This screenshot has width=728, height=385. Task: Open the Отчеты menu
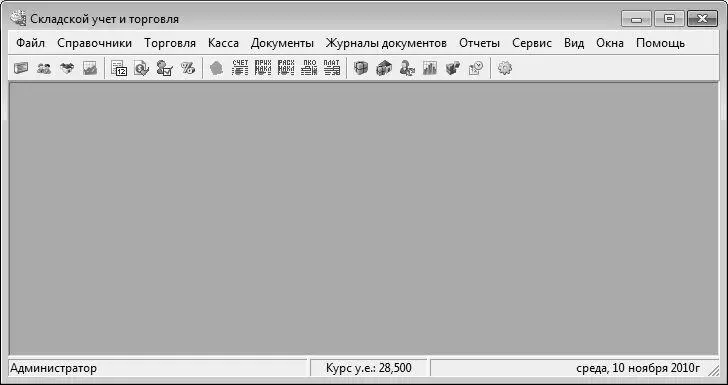click(479, 43)
